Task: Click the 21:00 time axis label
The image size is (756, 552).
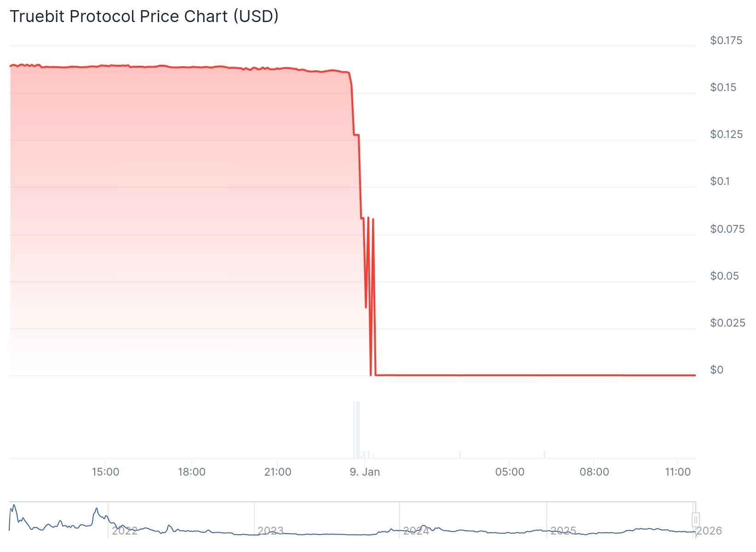Action: click(278, 472)
